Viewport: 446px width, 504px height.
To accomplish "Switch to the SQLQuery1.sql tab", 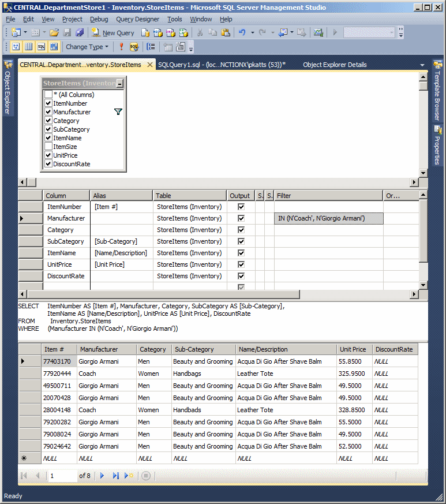I will coord(222,65).
